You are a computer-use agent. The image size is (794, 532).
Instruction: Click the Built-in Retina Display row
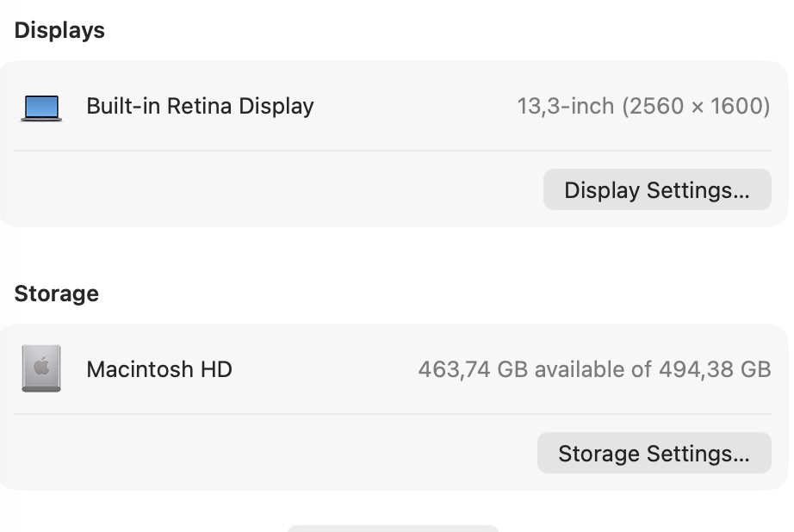[x=396, y=107]
